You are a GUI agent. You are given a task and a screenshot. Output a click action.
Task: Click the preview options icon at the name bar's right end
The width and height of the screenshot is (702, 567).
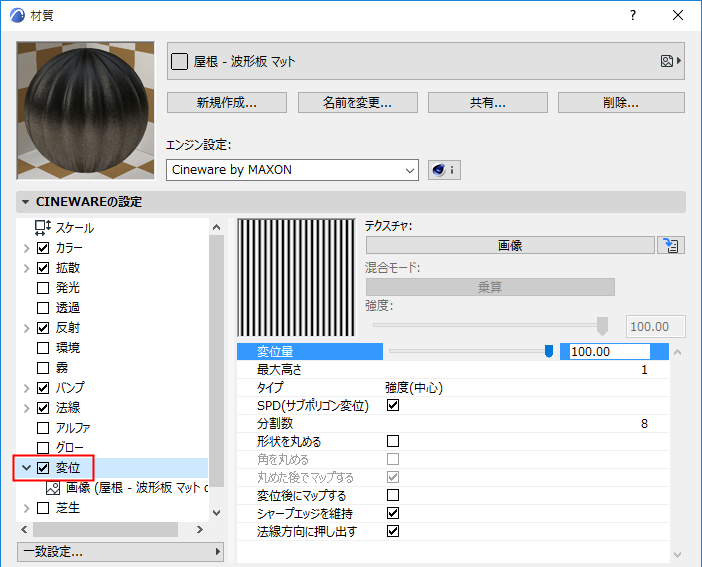(x=671, y=61)
